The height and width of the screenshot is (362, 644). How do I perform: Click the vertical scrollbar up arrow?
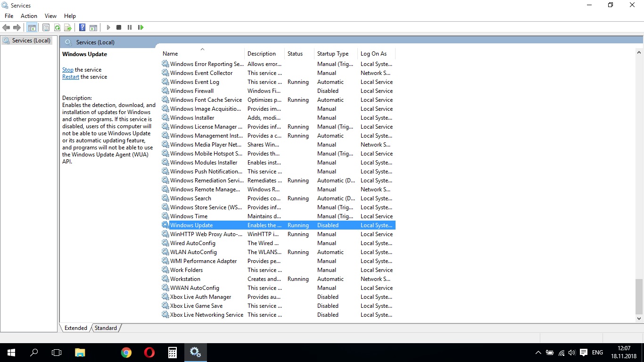(x=639, y=52)
